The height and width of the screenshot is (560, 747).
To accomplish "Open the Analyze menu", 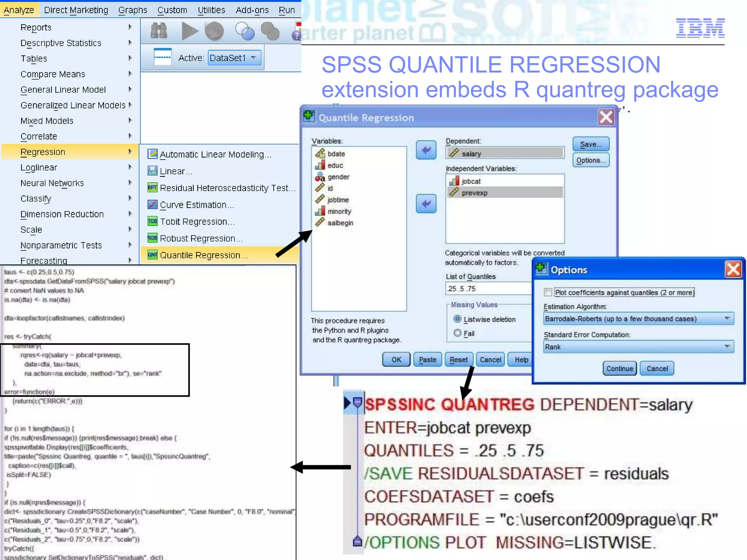I will [x=19, y=10].
